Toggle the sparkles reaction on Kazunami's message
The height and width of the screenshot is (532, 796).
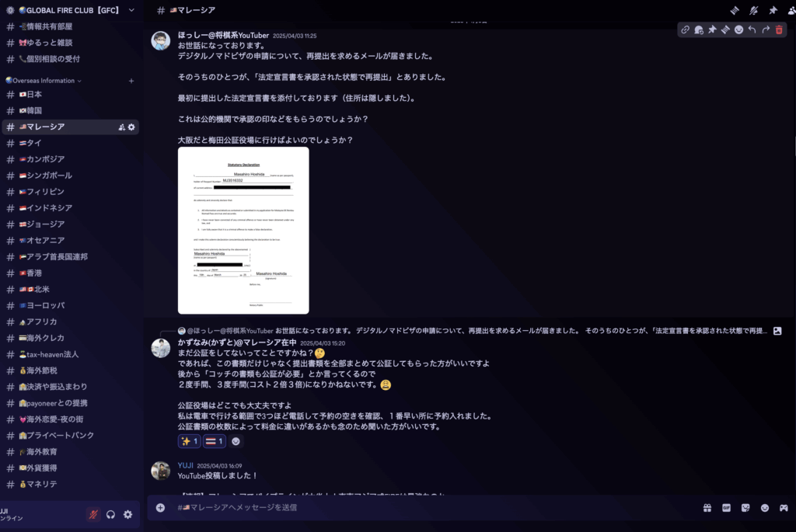(190, 441)
